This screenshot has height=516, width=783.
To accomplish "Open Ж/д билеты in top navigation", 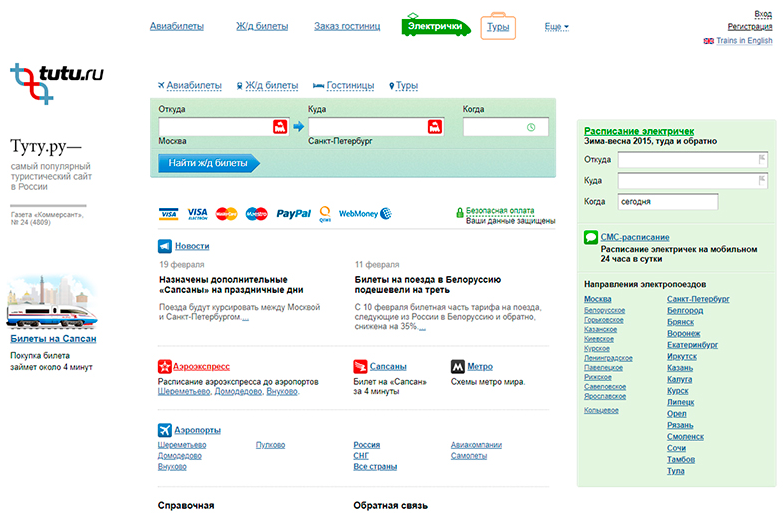I will tap(262, 26).
